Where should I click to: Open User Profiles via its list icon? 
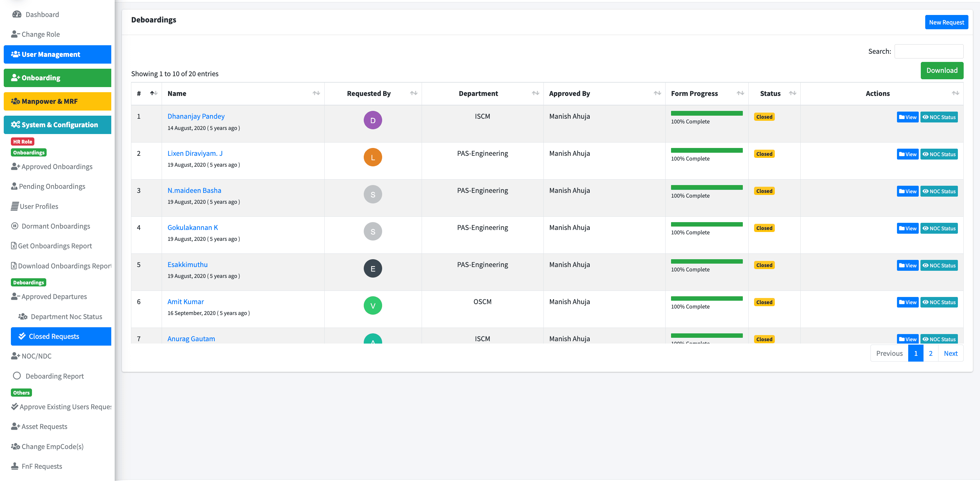[x=14, y=206]
